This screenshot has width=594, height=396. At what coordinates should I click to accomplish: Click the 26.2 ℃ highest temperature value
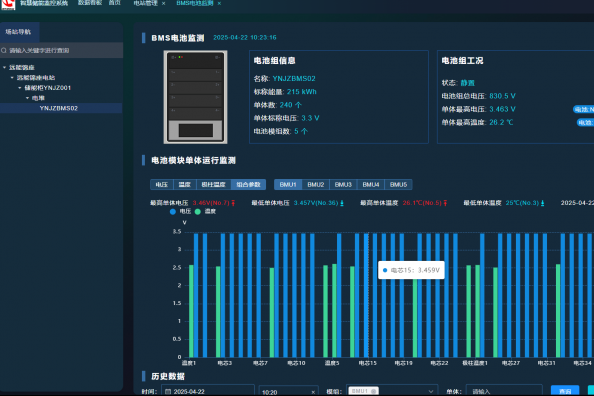coord(501,122)
